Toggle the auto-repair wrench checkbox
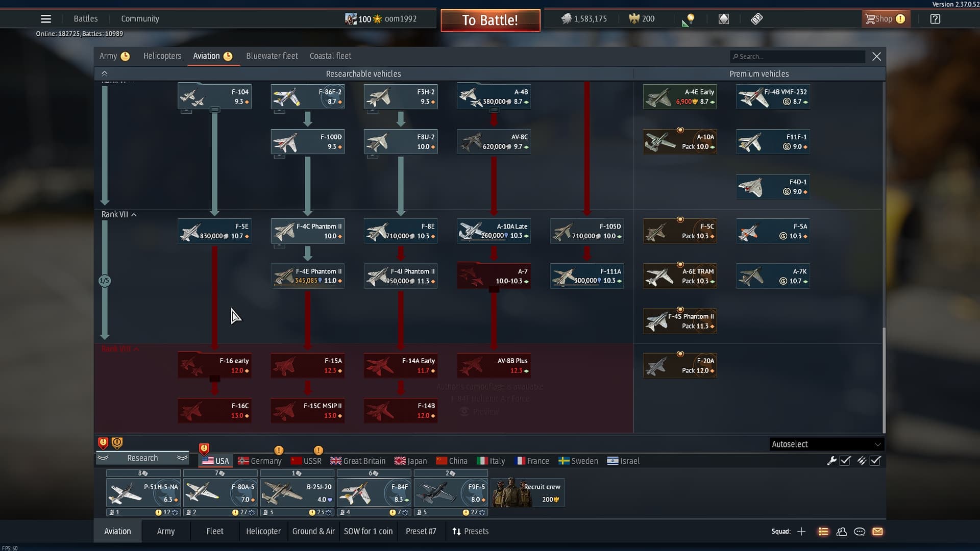Image resolution: width=980 pixels, height=551 pixels. (x=845, y=461)
